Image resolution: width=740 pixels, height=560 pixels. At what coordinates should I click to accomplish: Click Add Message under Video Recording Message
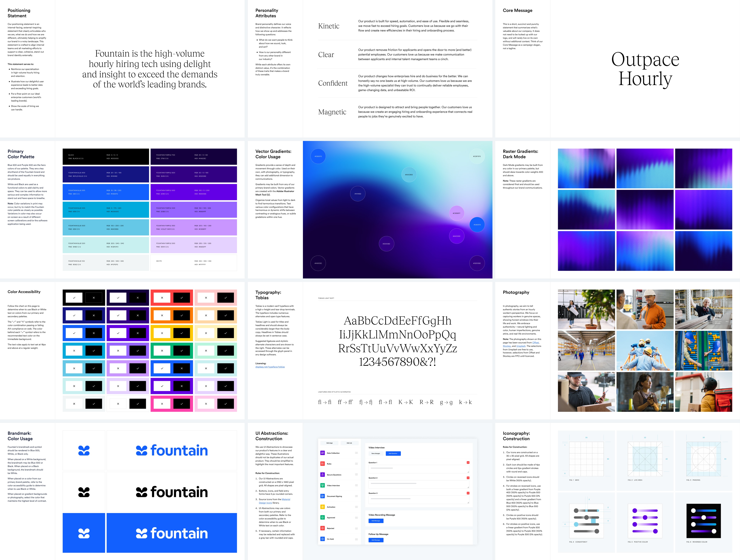pos(376,521)
